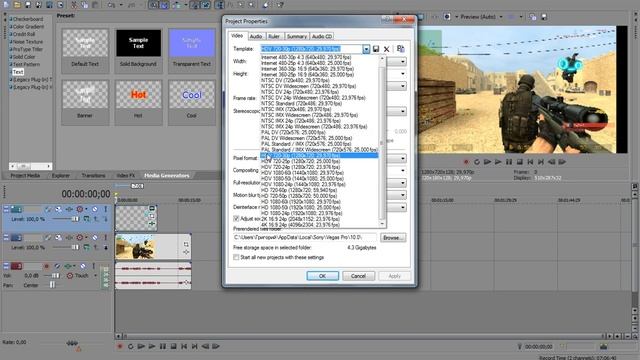Click Browse for prerendered files folder
Image resolution: width=640 pixels, height=360 pixels.
(x=393, y=238)
